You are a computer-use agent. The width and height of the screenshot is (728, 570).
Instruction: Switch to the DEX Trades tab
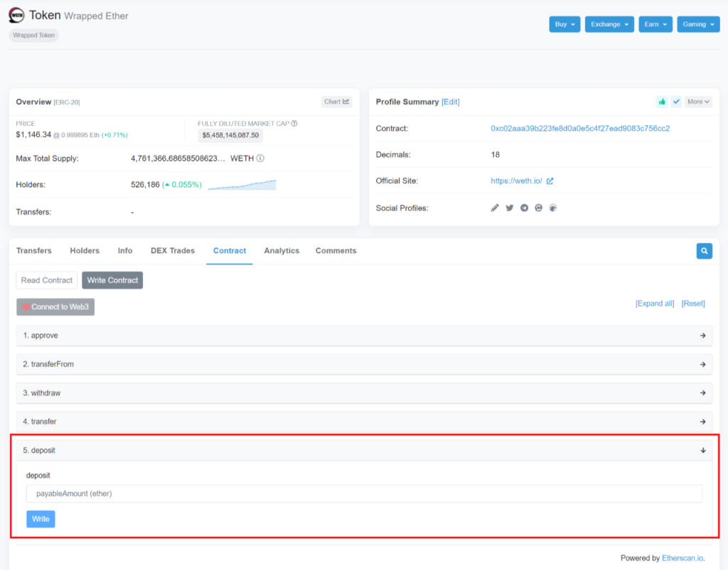(x=173, y=251)
